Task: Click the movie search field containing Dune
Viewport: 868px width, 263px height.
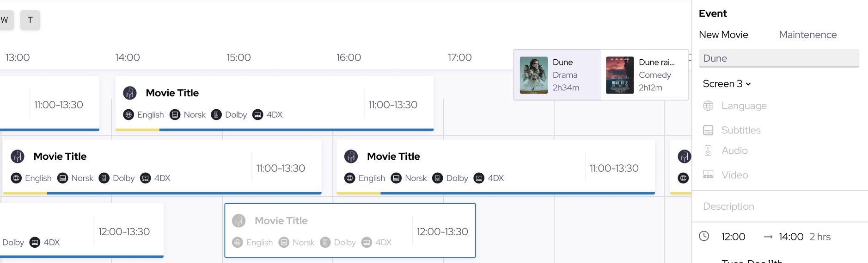Action: [779, 58]
